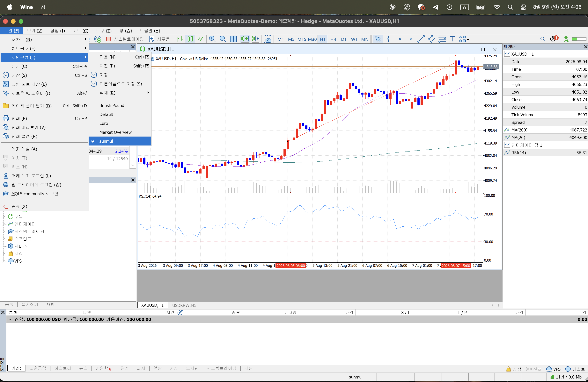Switch chart to bar chart mode

pyautogui.click(x=180, y=39)
